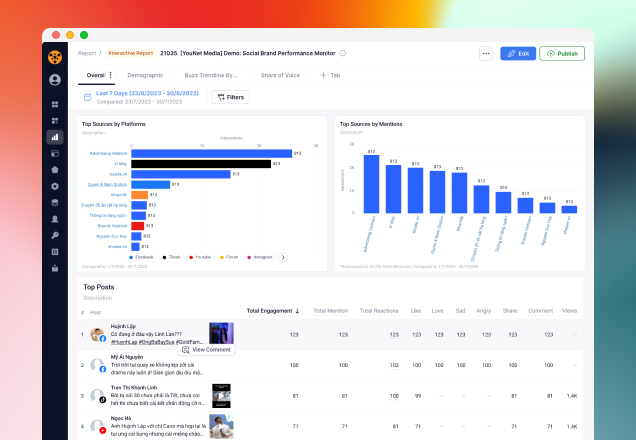This screenshot has height=440, width=636.
Task: Click the info icon beside report title
Action: (342, 54)
